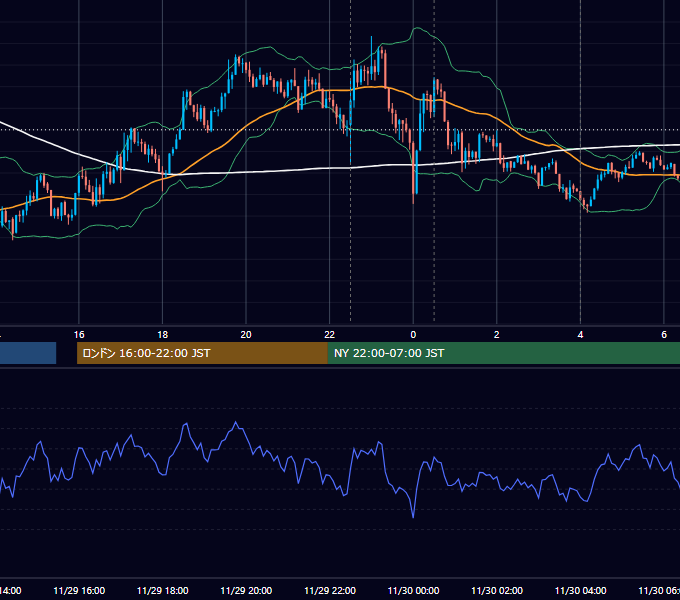Click the 11/30 00:00 date label

point(413,590)
